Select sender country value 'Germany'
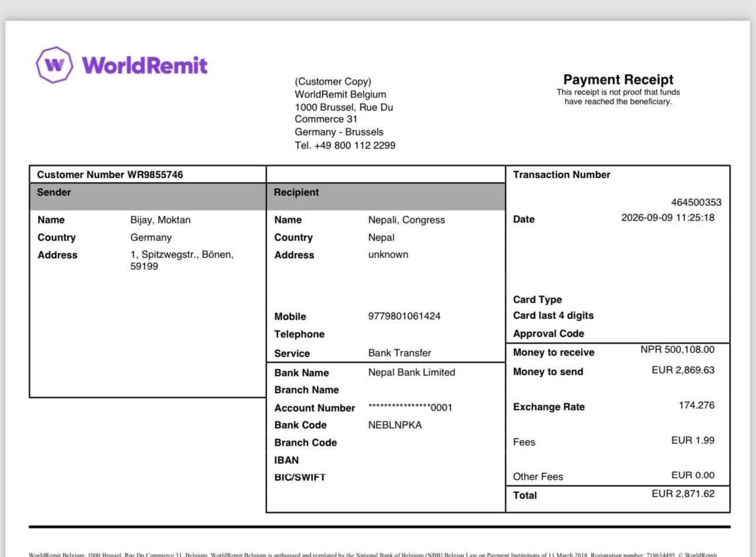This screenshot has height=557, width=756. [x=151, y=237]
